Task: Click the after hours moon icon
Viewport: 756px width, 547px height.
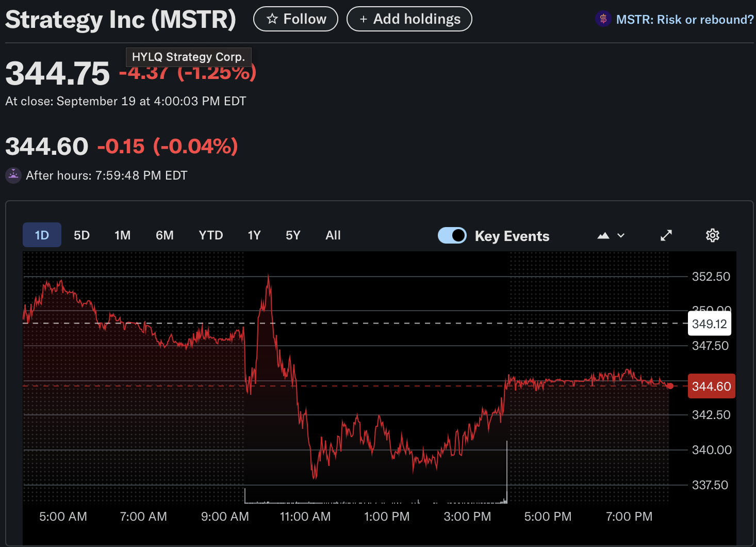Action: [13, 175]
